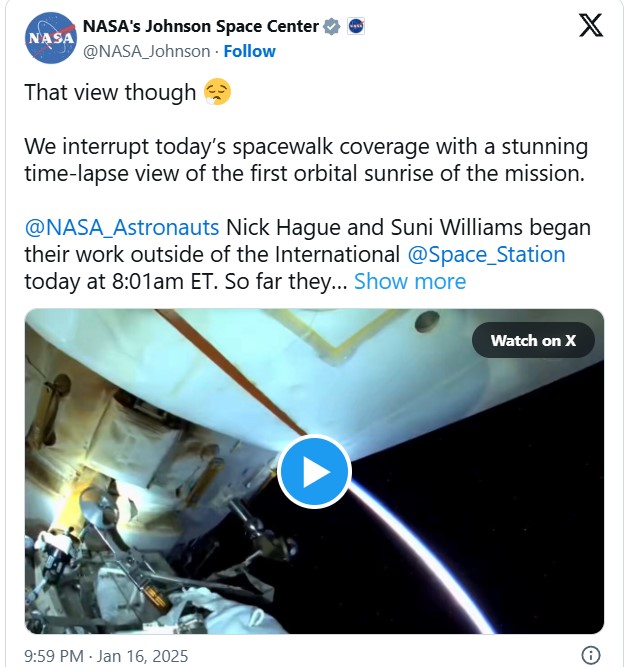
Task: Click the @NASA_Johnson handle
Action: tap(147, 51)
